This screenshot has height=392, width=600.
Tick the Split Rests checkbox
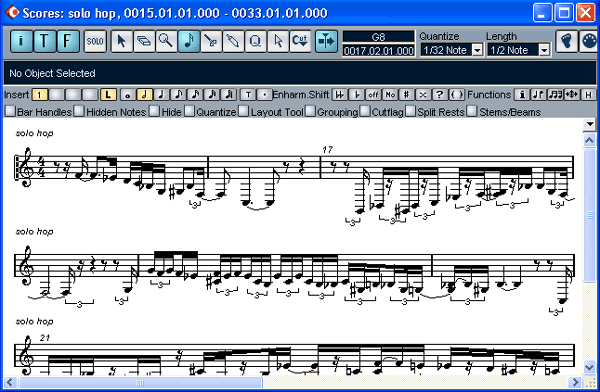pos(410,111)
